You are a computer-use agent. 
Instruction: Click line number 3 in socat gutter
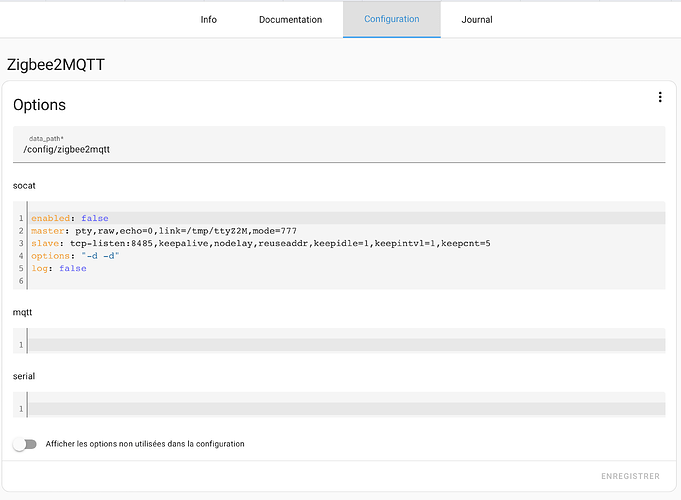click(x=21, y=243)
